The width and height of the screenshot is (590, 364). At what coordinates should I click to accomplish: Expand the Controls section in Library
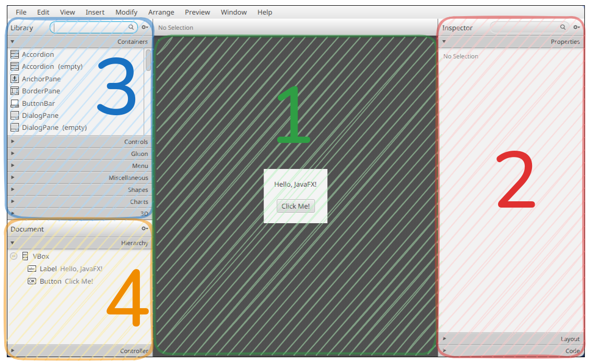pyautogui.click(x=78, y=142)
